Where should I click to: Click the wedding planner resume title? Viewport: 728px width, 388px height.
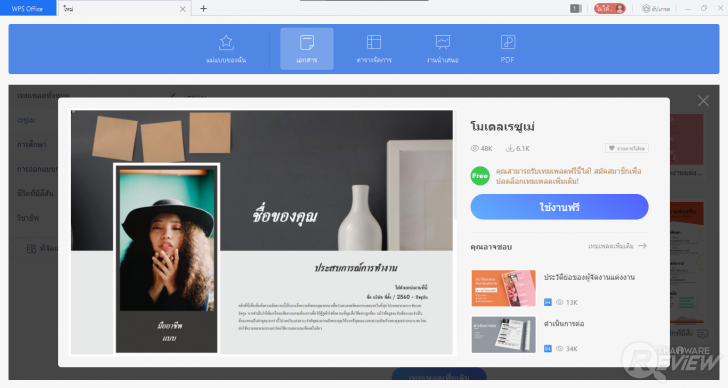point(589,277)
